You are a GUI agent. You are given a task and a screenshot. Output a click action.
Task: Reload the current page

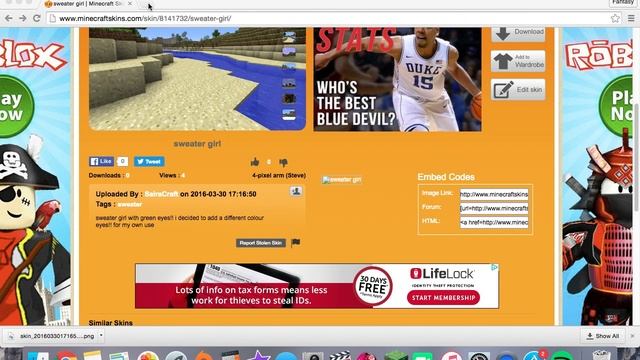(37, 18)
